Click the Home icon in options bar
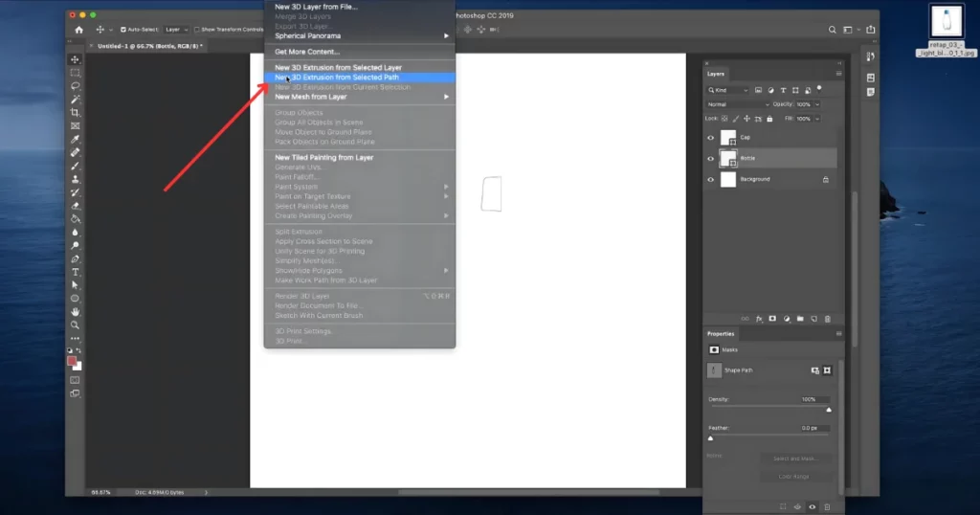The height and width of the screenshot is (515, 980). (x=78, y=30)
